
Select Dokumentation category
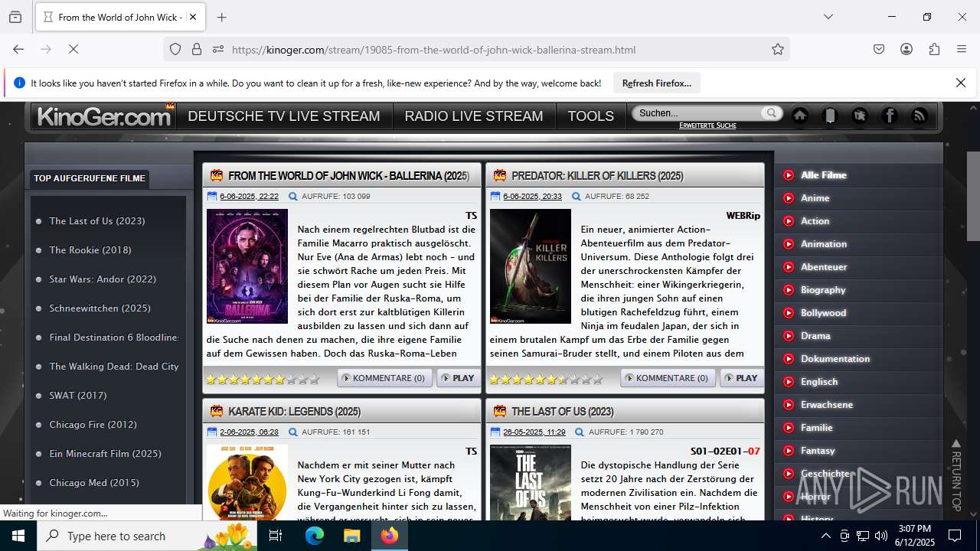tap(835, 359)
